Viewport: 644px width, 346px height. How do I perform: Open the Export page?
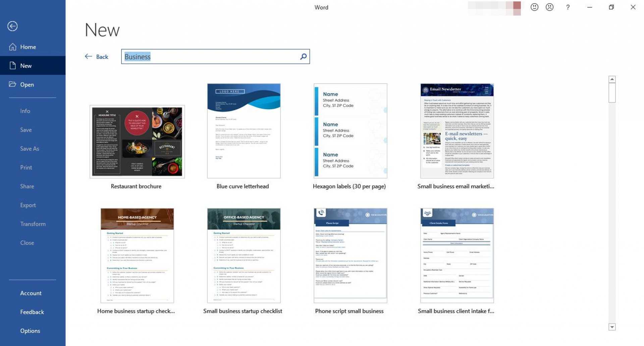pos(28,205)
